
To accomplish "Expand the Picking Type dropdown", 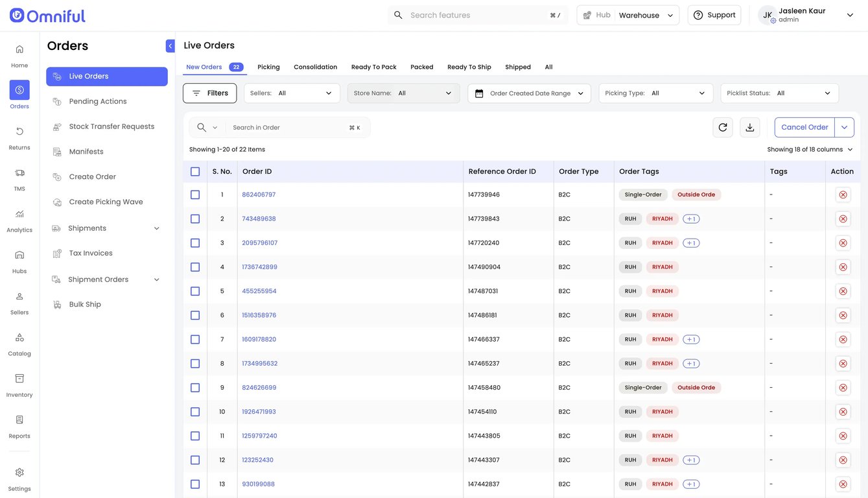I will point(655,93).
